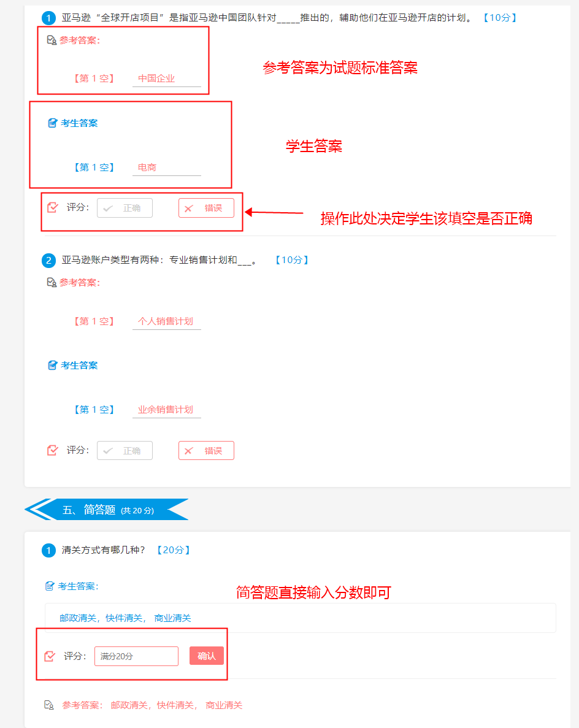Click the 考生答案 edit icon of fill-in question 1
The image size is (579, 728).
tap(53, 123)
